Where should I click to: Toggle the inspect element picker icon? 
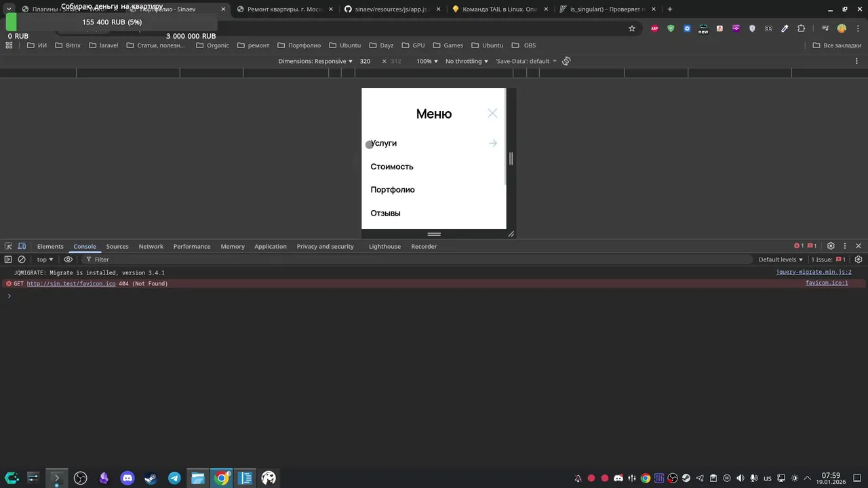(8, 246)
